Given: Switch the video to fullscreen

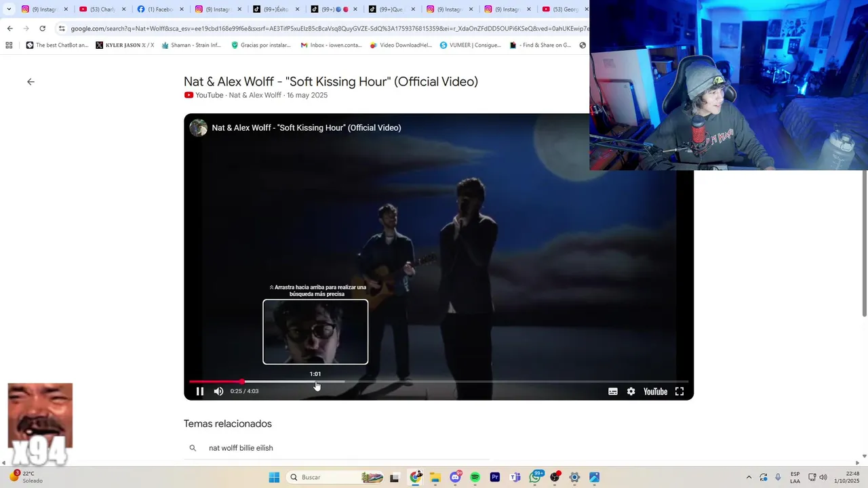Looking at the screenshot, I should [679, 391].
